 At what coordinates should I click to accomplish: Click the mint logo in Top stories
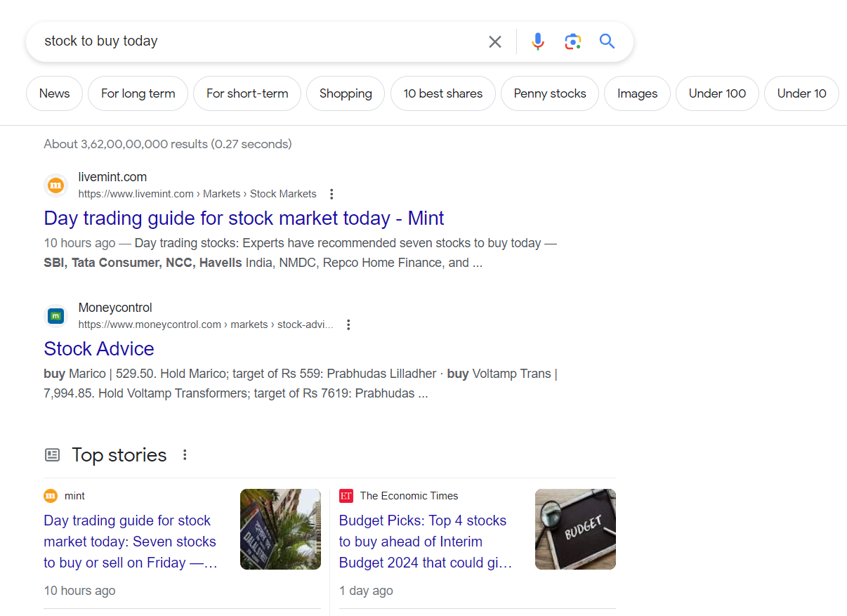pyautogui.click(x=51, y=496)
